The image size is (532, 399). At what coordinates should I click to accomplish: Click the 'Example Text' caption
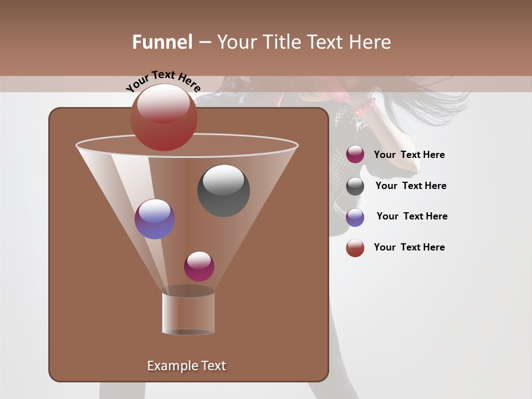(x=186, y=366)
